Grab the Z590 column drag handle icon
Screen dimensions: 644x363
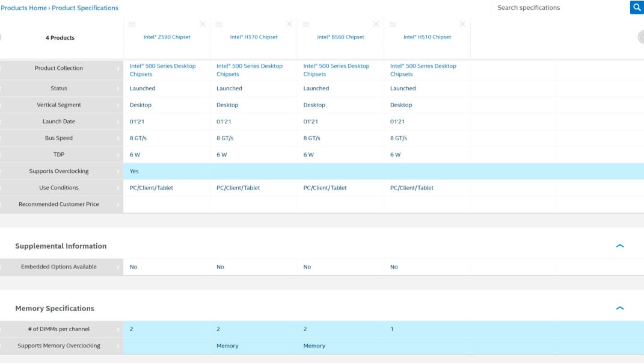point(132,24)
